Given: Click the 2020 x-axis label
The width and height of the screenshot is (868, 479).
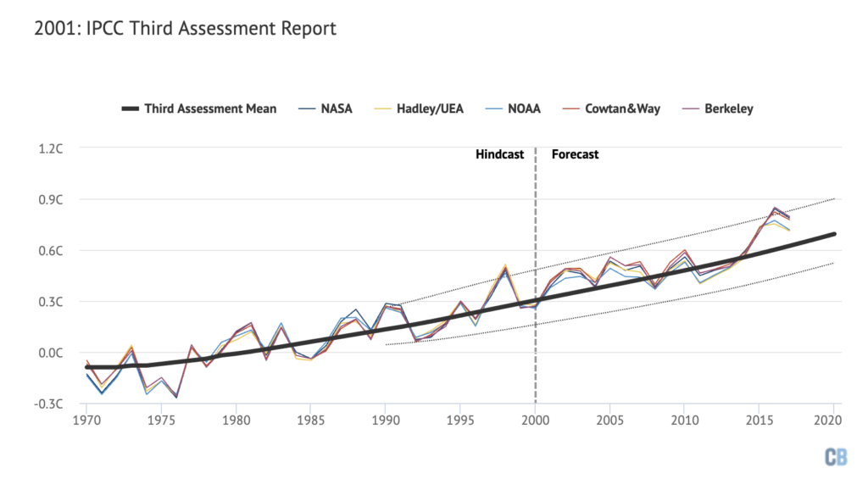Looking at the screenshot, I should coord(827,421).
